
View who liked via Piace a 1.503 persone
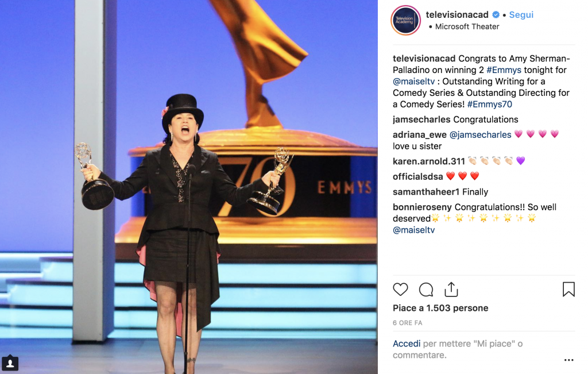coord(440,308)
